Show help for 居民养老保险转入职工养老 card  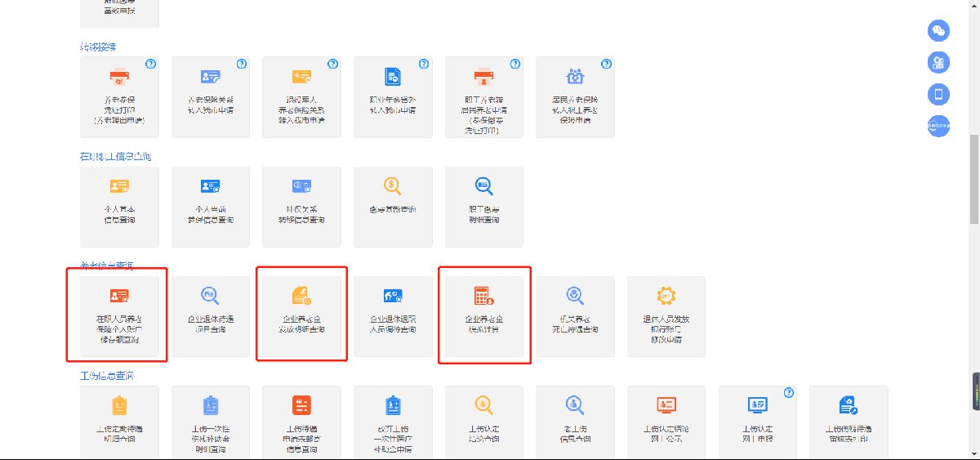pos(606,64)
